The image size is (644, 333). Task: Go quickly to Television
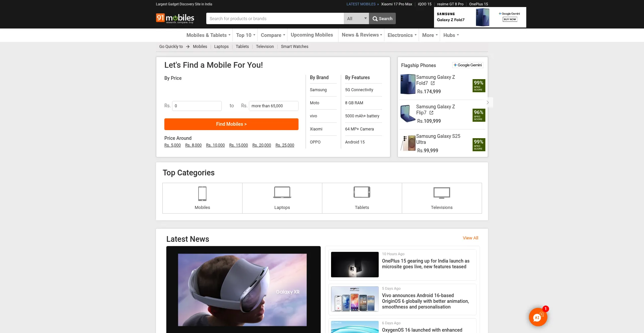click(x=265, y=47)
